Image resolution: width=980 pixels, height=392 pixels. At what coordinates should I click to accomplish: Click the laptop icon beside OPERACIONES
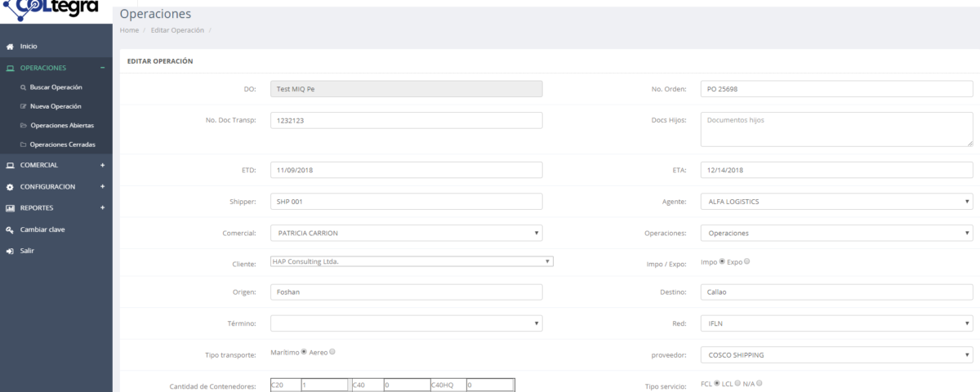pos(10,69)
